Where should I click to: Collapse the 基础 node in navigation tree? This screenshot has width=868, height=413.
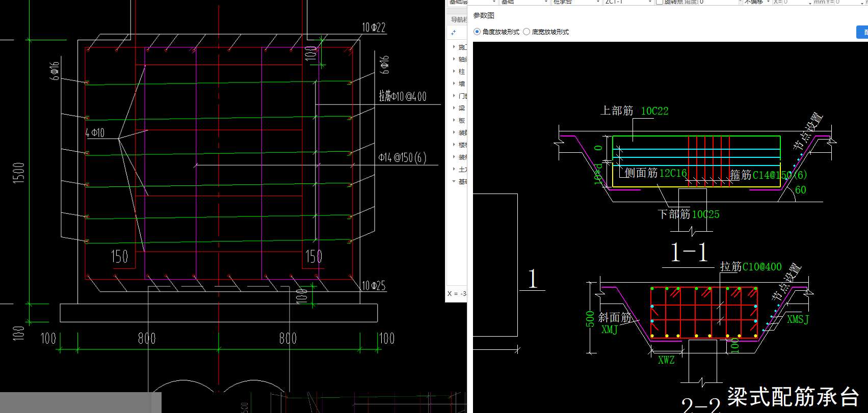[454, 181]
